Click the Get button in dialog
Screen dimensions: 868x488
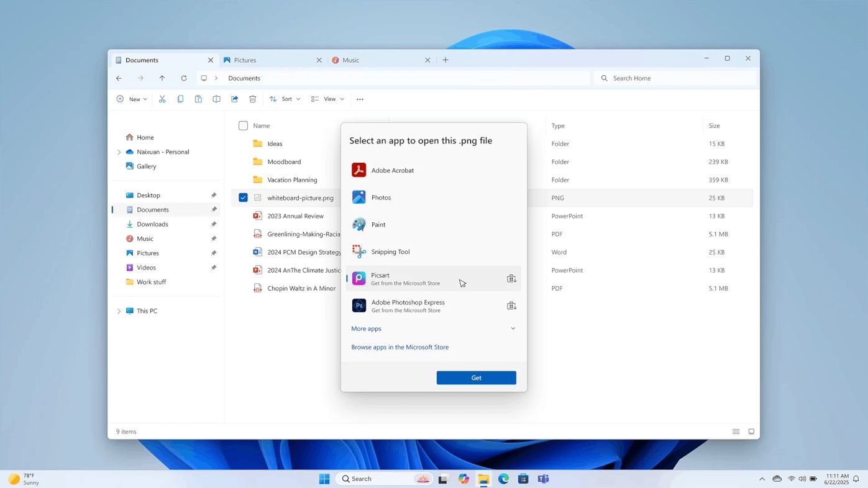[476, 377]
